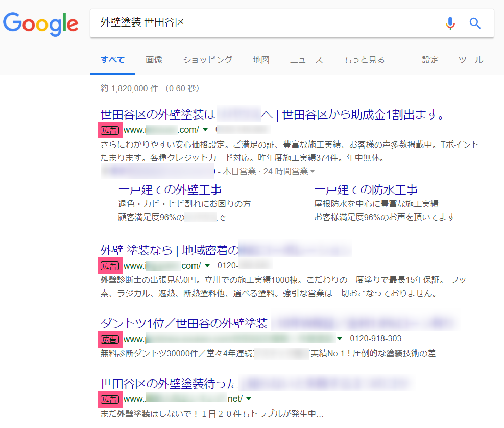Open the ショッピング tab

point(207,60)
